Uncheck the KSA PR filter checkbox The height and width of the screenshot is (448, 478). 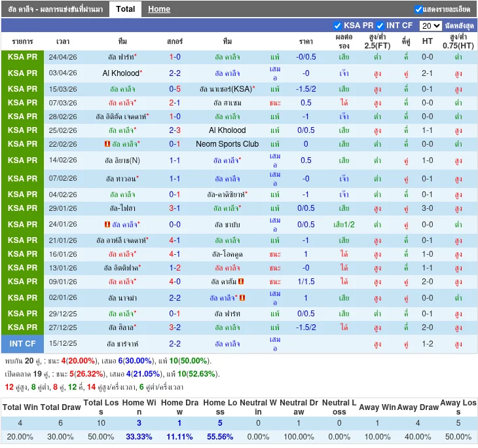coord(338,26)
